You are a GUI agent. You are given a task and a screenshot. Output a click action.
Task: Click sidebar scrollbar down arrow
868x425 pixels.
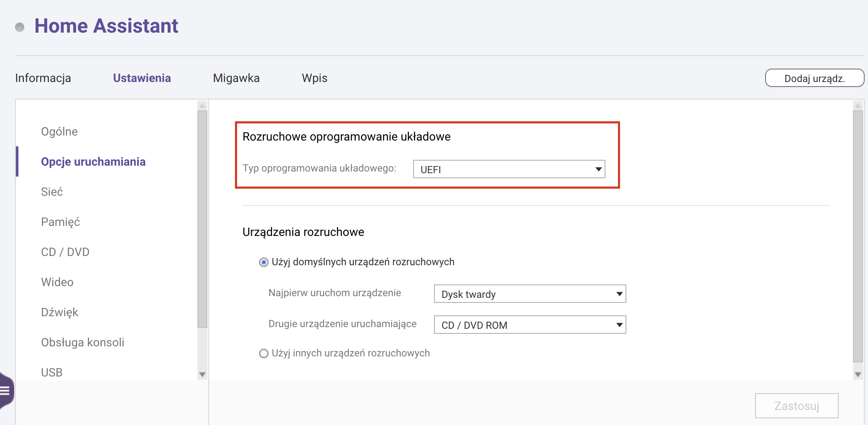[x=202, y=374]
